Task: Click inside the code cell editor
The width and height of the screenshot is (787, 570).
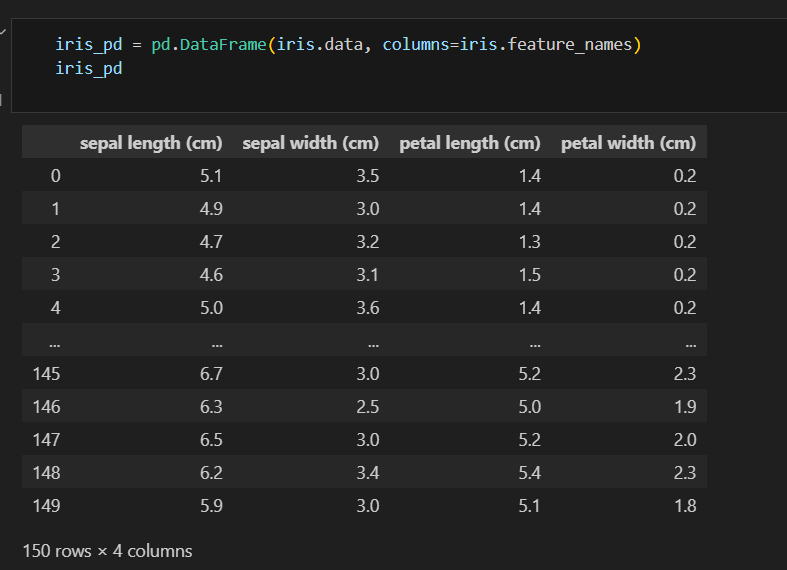Action: click(399, 66)
